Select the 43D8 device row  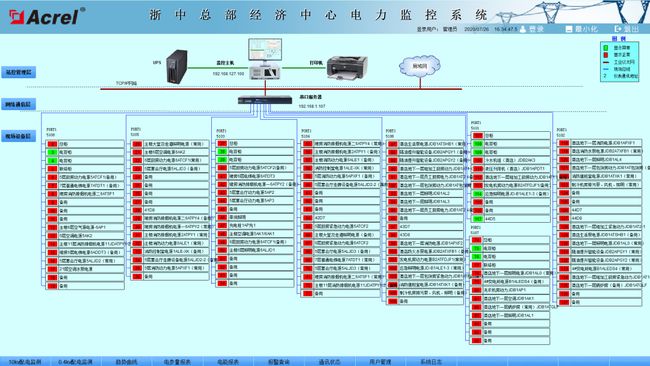(425, 235)
